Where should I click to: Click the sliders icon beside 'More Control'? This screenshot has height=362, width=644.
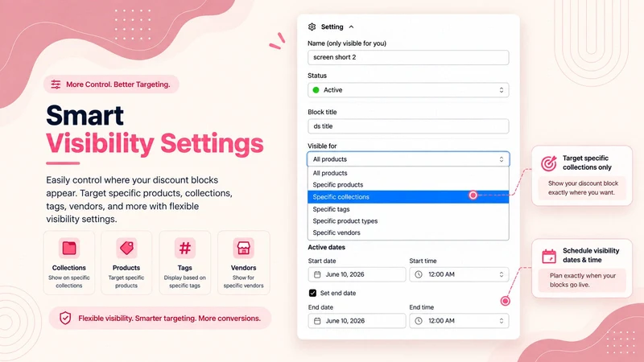(56, 84)
